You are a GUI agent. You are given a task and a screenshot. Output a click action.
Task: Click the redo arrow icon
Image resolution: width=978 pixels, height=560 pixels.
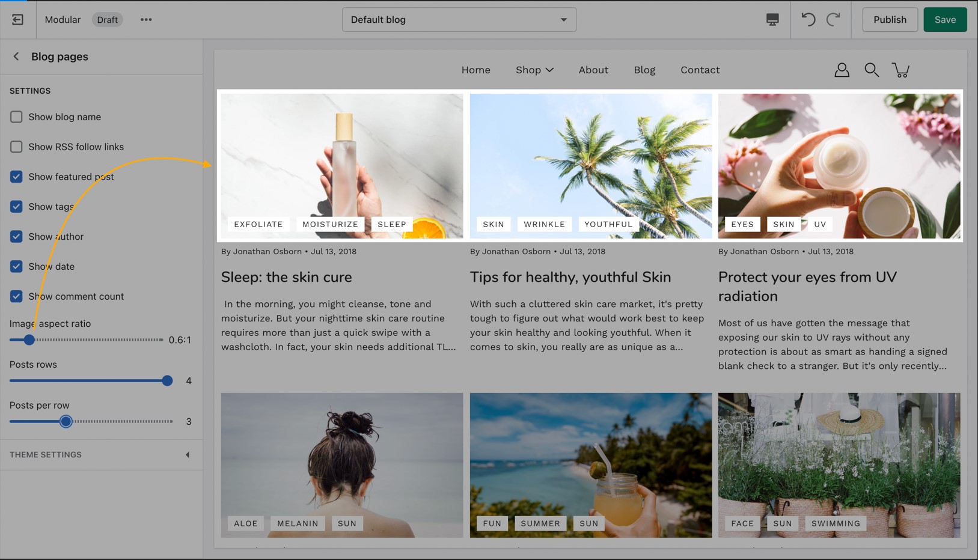pos(833,20)
